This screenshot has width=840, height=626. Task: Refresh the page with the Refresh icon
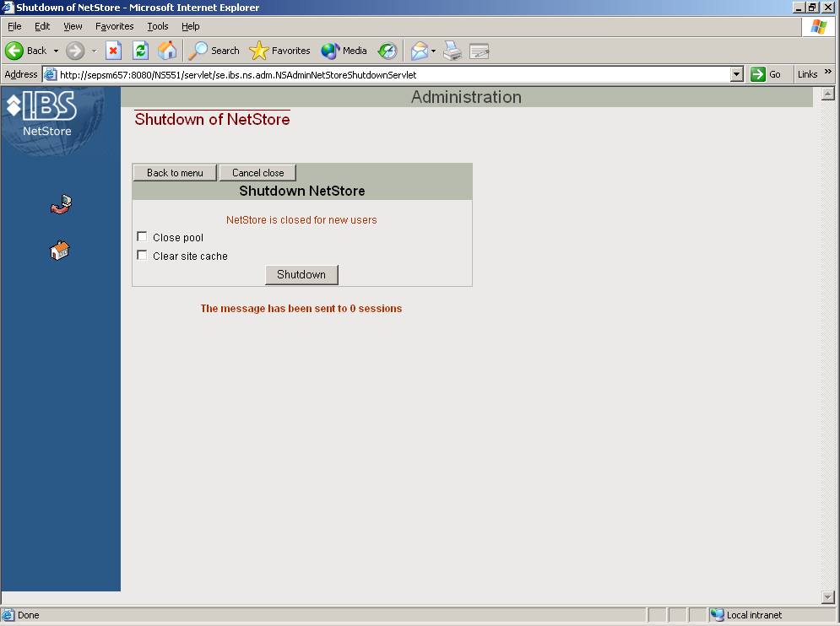140,51
